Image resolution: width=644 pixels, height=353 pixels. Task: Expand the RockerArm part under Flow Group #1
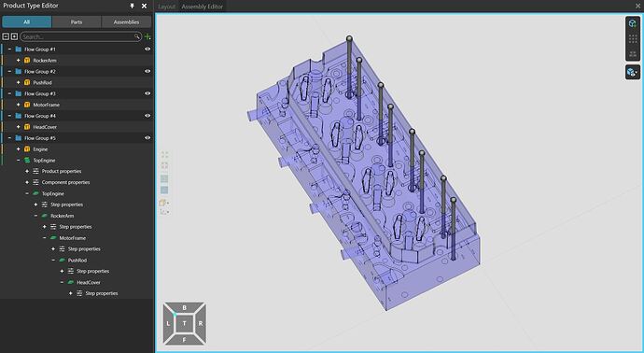pyautogui.click(x=18, y=61)
